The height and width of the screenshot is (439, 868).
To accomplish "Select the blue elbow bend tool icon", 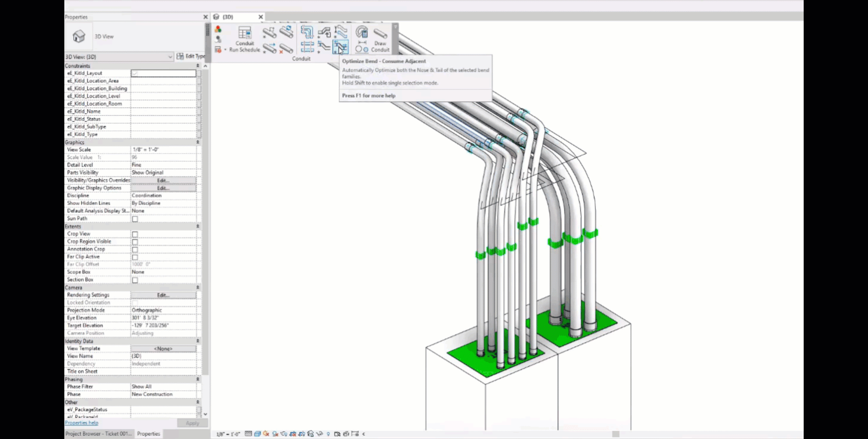I will [x=307, y=32].
